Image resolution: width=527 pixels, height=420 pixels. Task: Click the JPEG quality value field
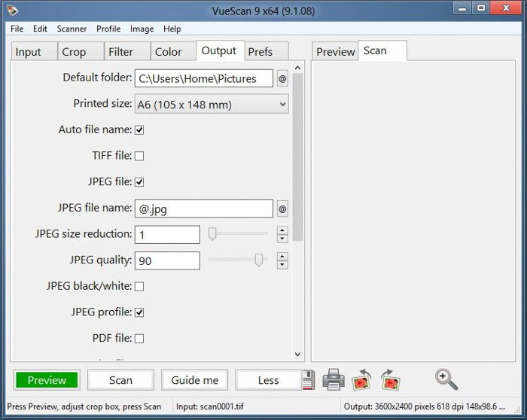coord(167,260)
